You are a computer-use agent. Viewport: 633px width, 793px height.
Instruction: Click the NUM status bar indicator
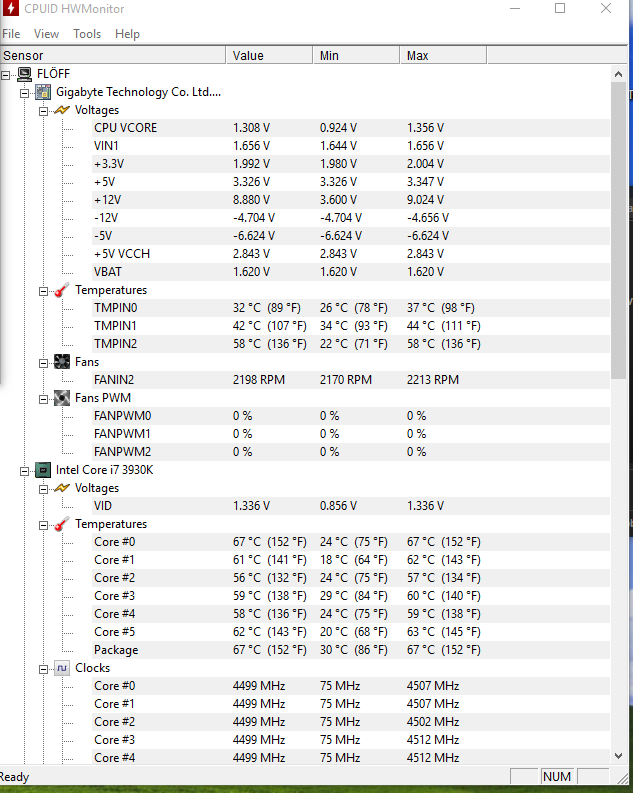tap(557, 777)
